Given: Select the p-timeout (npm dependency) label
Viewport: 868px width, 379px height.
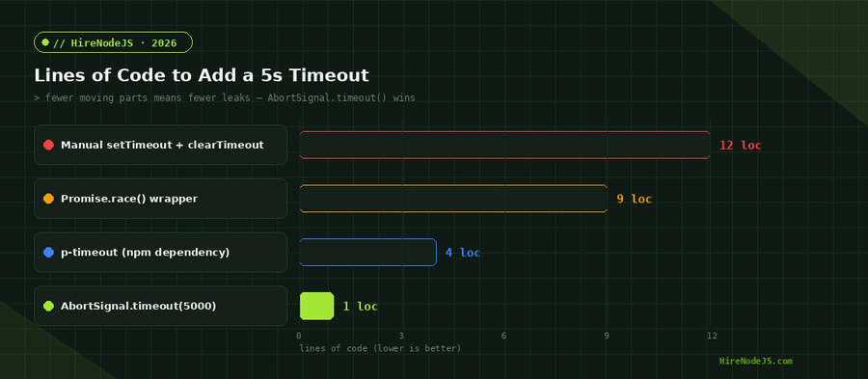Looking at the screenshot, I should point(160,253).
